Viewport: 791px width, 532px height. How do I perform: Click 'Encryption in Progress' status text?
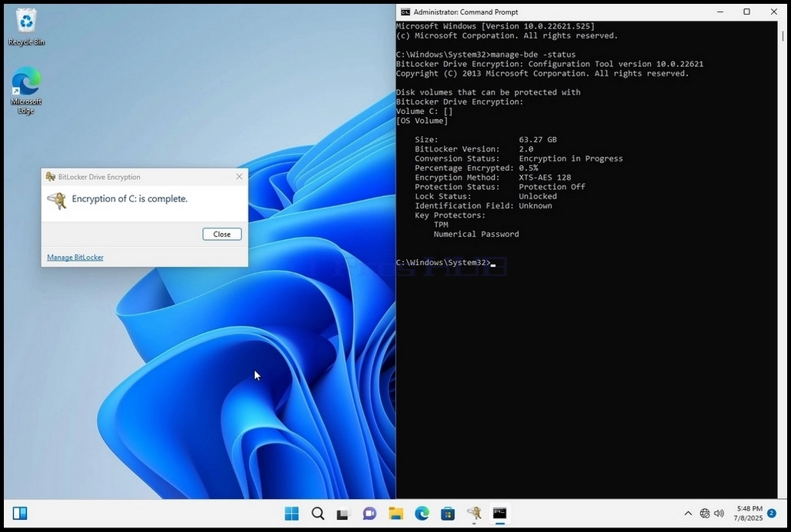(570, 158)
